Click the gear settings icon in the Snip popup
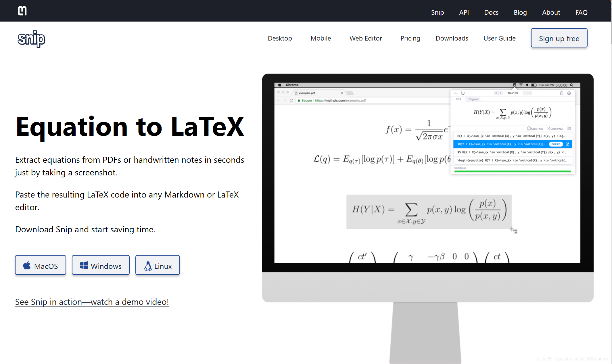The image size is (612, 364). [x=569, y=93]
